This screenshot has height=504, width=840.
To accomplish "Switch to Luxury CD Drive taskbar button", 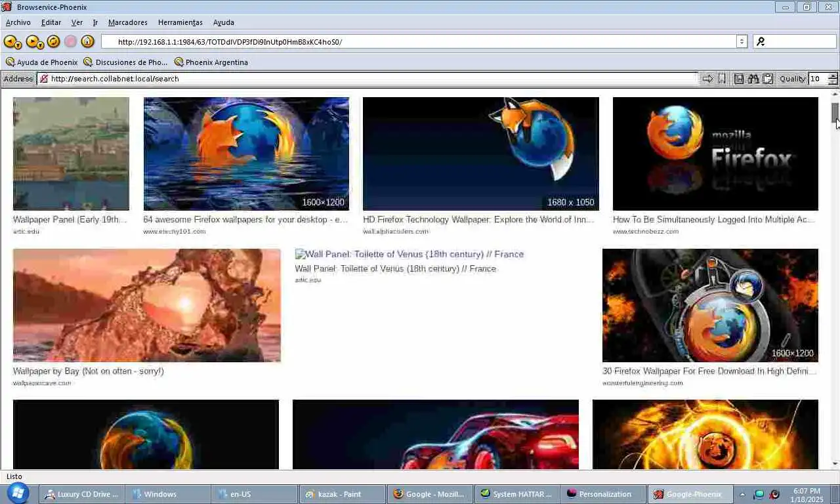I will click(x=82, y=494).
